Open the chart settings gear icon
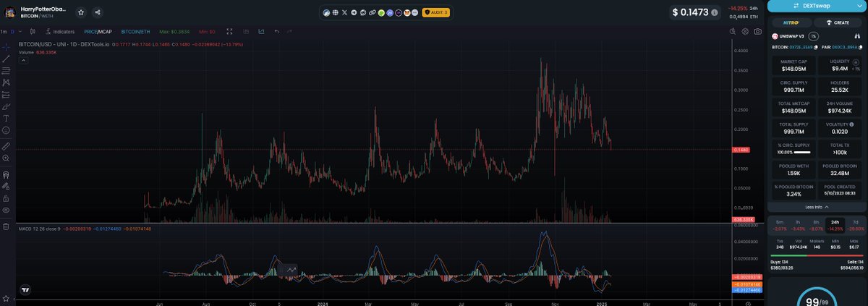This screenshot has width=868, height=306. [744, 32]
